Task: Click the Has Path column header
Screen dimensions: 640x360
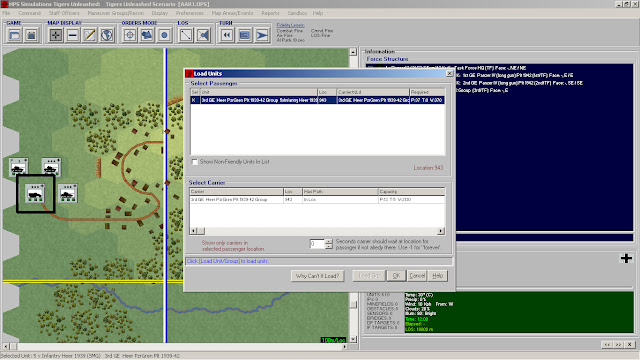Action: tap(340, 191)
